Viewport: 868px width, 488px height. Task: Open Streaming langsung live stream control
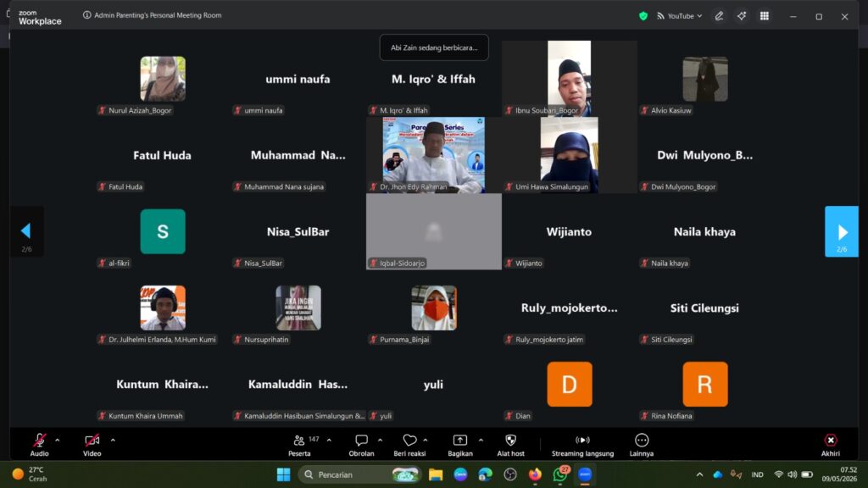tap(582, 445)
